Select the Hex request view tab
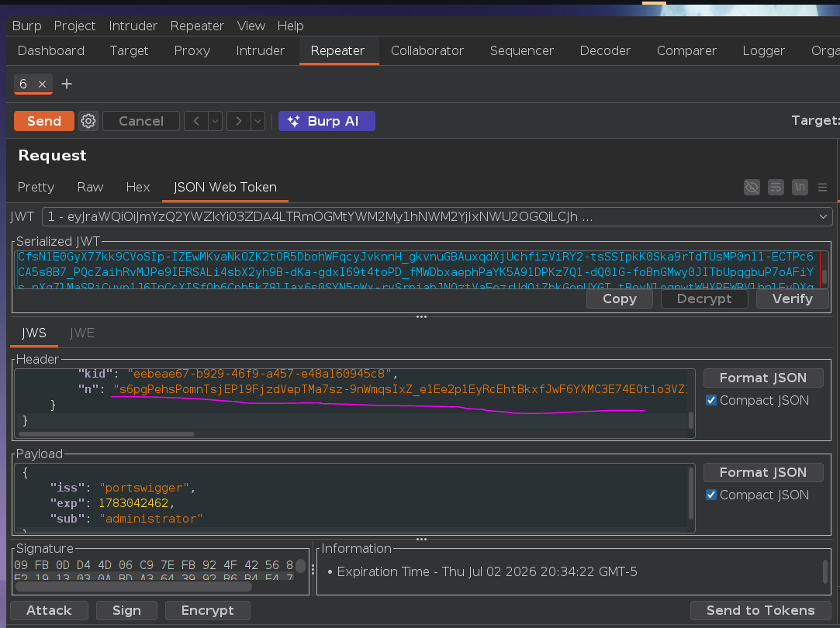This screenshot has height=628, width=840. coord(138,188)
